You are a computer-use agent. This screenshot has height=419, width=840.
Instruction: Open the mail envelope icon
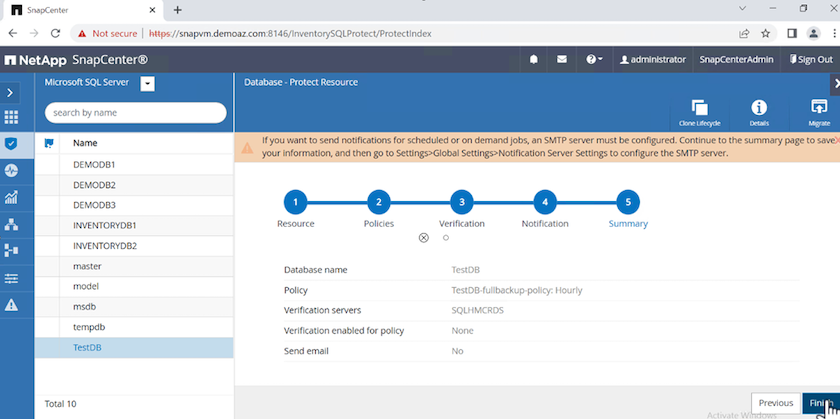point(561,59)
